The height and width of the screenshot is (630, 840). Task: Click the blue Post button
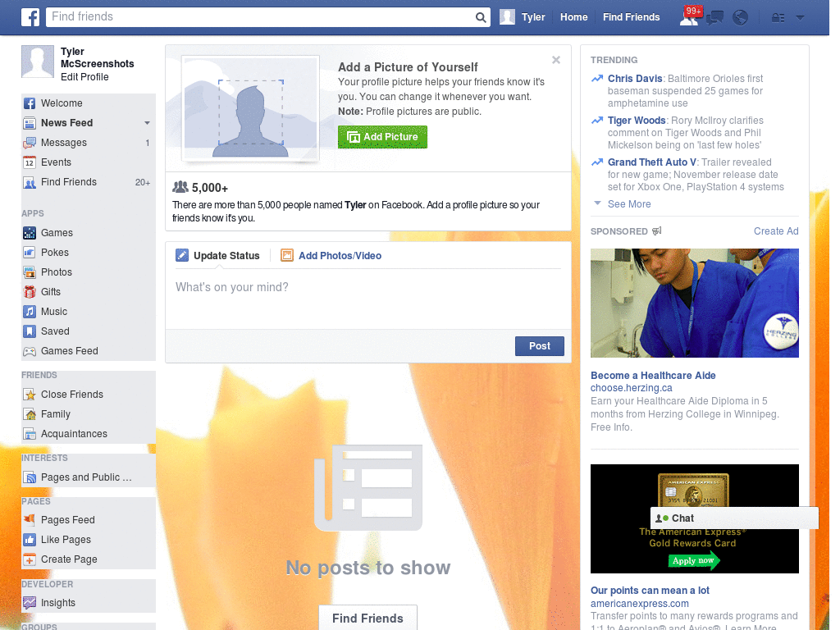click(540, 346)
